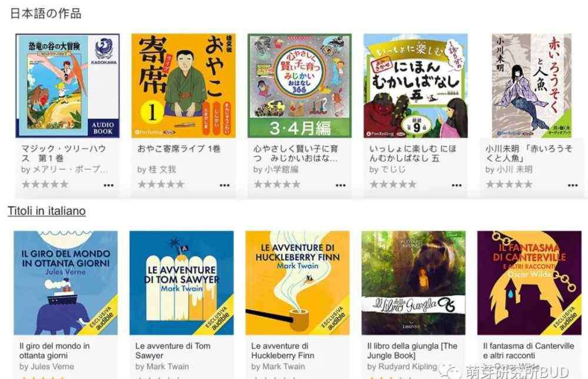Click star rating under おやこ寄席ライブ 1巻
This screenshot has height=379, width=588.
tap(161, 184)
